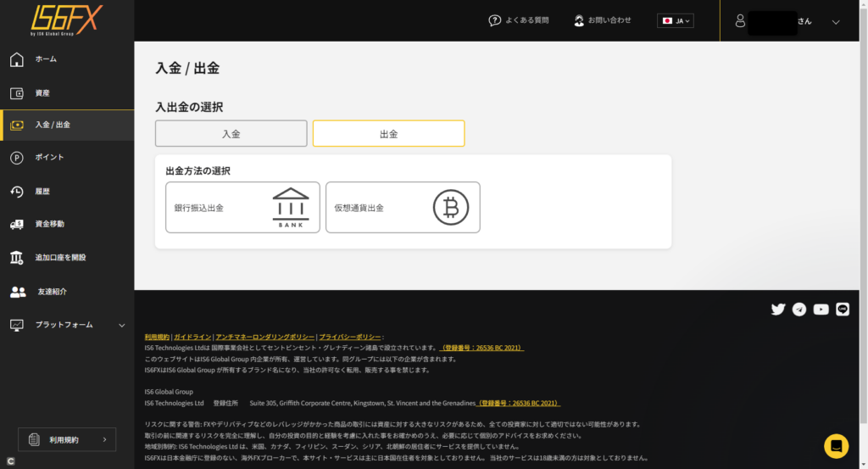Choose 仮想通貨出金 withdrawal method
Screen dimensions: 868x469
[x=403, y=208]
